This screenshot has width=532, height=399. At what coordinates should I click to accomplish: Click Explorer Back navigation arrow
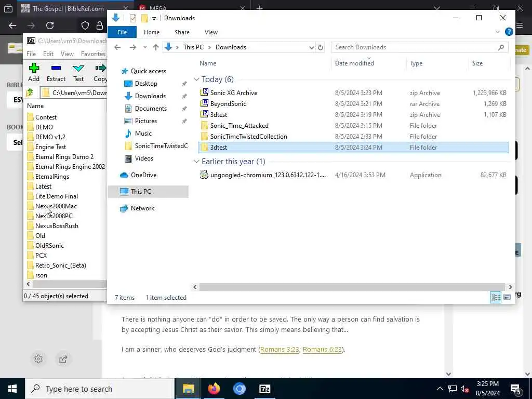pyautogui.click(x=117, y=47)
